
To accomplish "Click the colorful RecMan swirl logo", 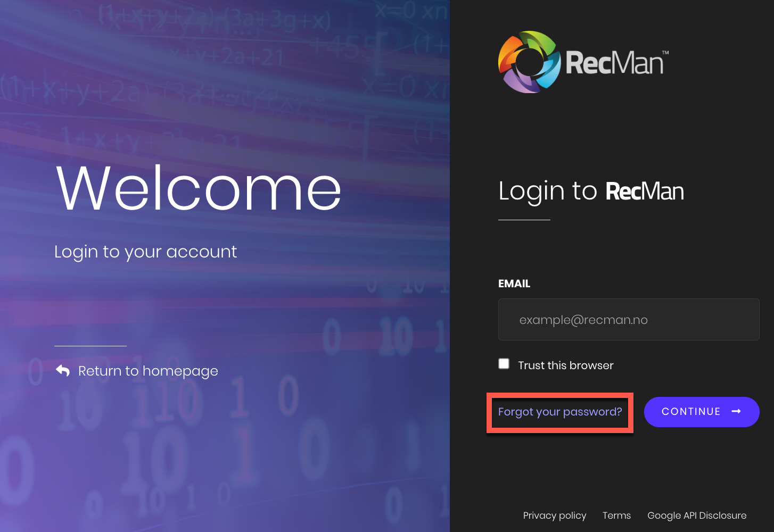I will [x=529, y=62].
